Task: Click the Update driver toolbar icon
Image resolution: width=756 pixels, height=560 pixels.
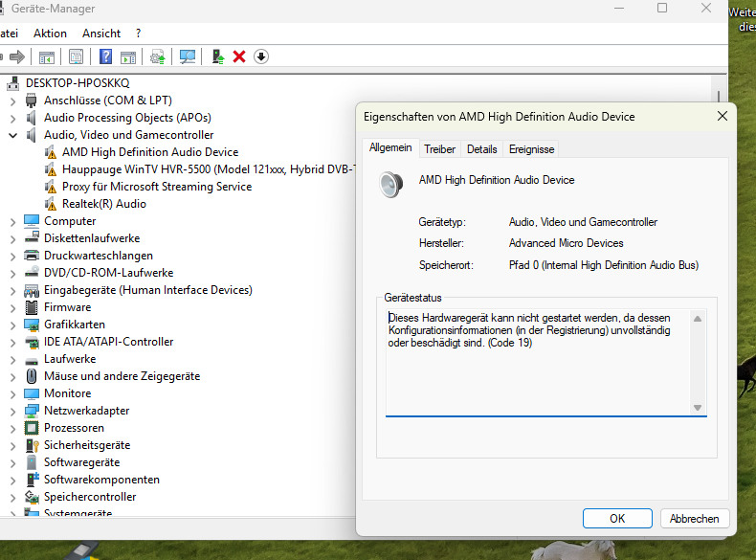Action: tap(157, 56)
